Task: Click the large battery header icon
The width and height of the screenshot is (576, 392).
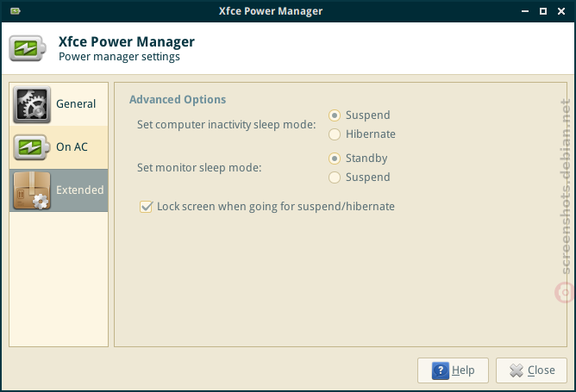Action: (x=28, y=48)
